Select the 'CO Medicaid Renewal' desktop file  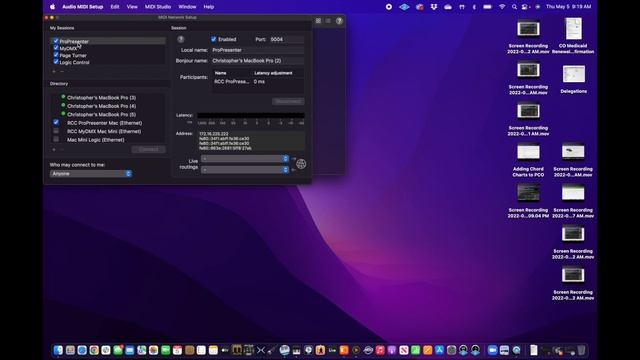(573, 36)
